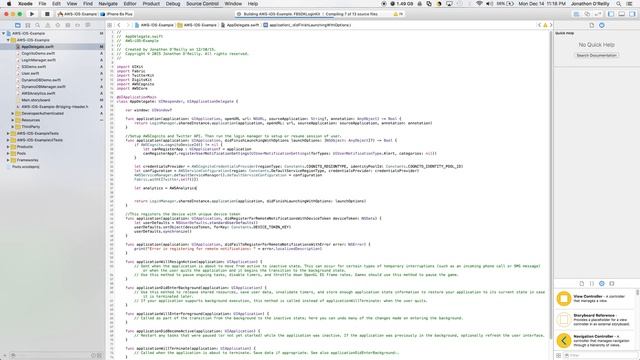Open the File menu

(x=42, y=4)
